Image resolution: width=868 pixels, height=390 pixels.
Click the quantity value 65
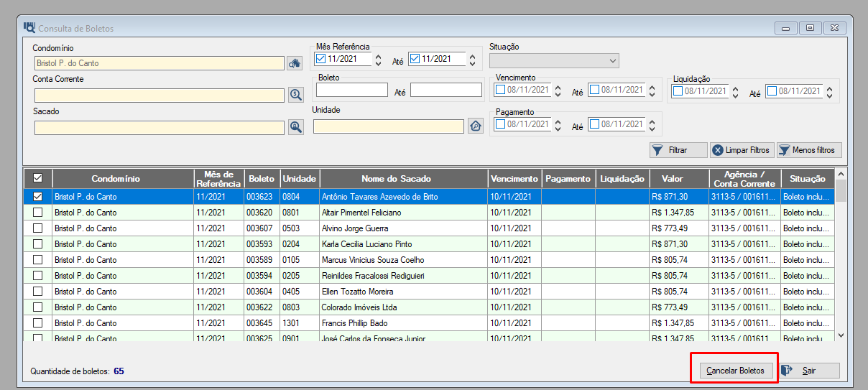(x=119, y=371)
